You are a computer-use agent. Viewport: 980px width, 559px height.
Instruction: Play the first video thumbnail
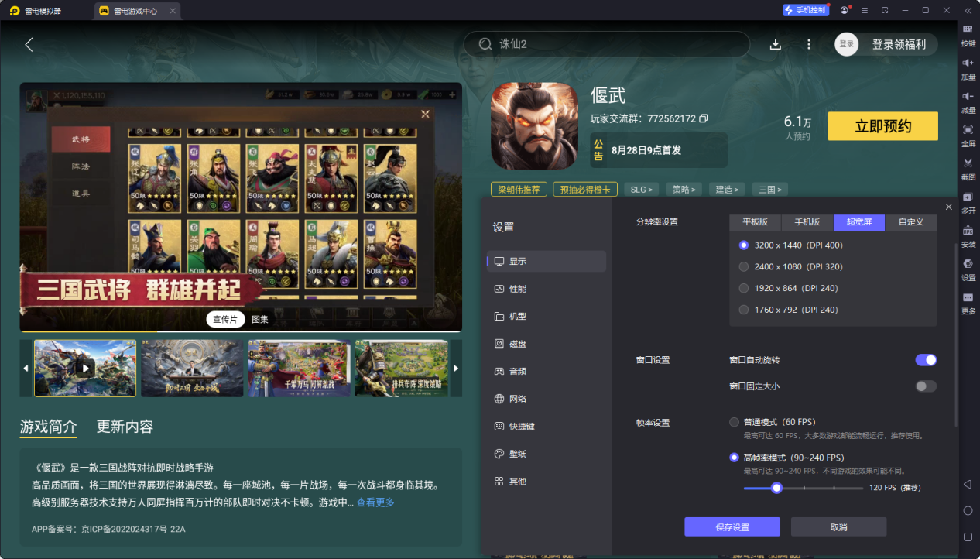(x=85, y=369)
